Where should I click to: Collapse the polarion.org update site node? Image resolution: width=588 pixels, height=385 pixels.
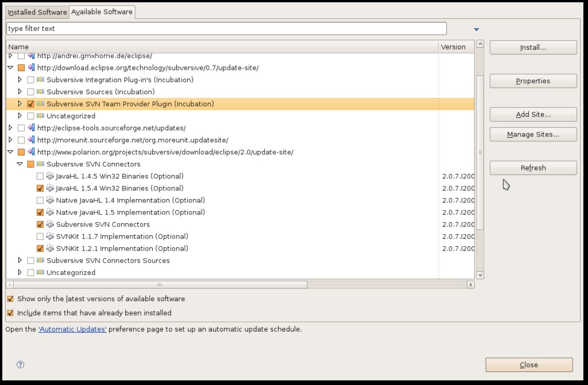click(x=10, y=152)
